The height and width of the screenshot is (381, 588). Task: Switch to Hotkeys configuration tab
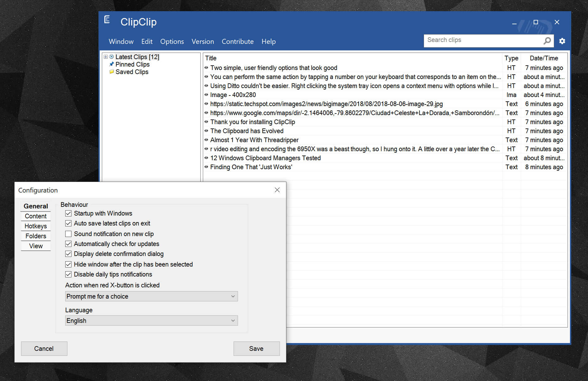[36, 226]
